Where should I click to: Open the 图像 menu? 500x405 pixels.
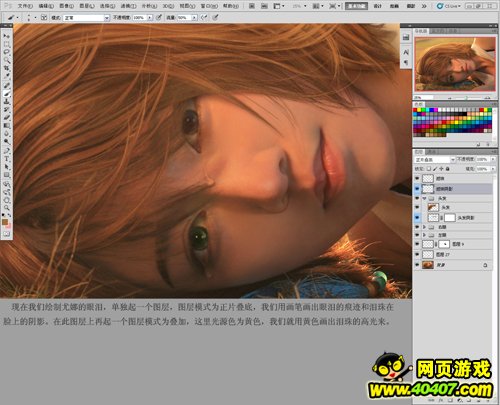point(66,6)
